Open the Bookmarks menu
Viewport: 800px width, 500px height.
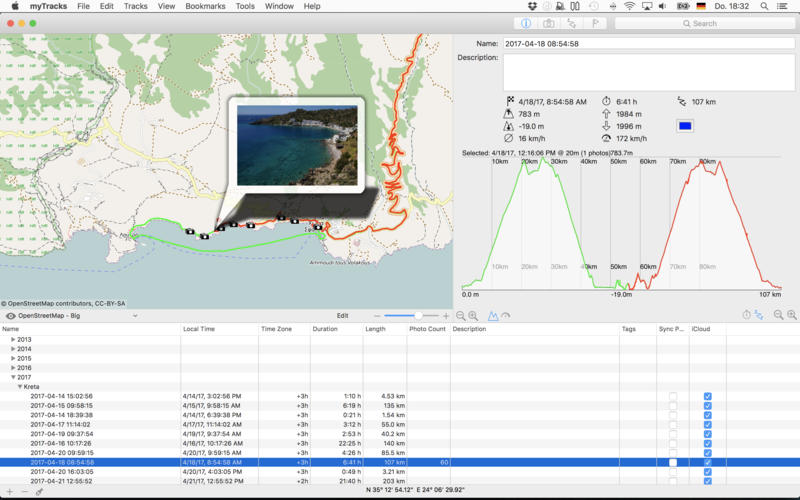click(205, 6)
